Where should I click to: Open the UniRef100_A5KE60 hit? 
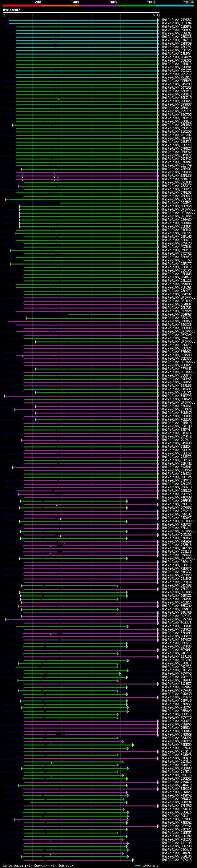pos(177,152)
